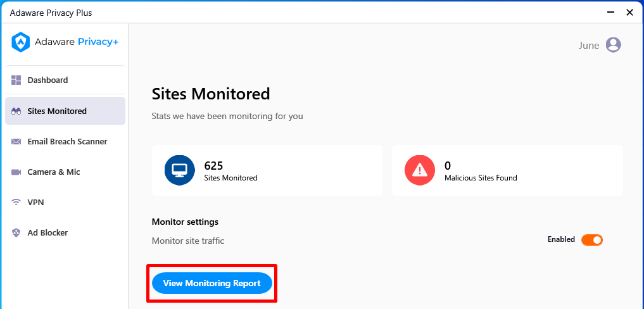Click the Ad Blocker shield icon
Viewport: 644px width, 309px height.
pos(16,233)
